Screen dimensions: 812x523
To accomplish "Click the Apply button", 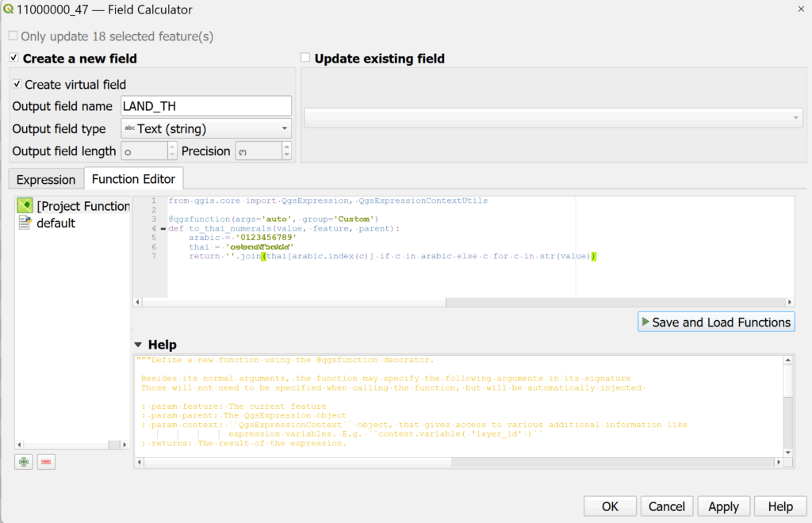I will [723, 506].
